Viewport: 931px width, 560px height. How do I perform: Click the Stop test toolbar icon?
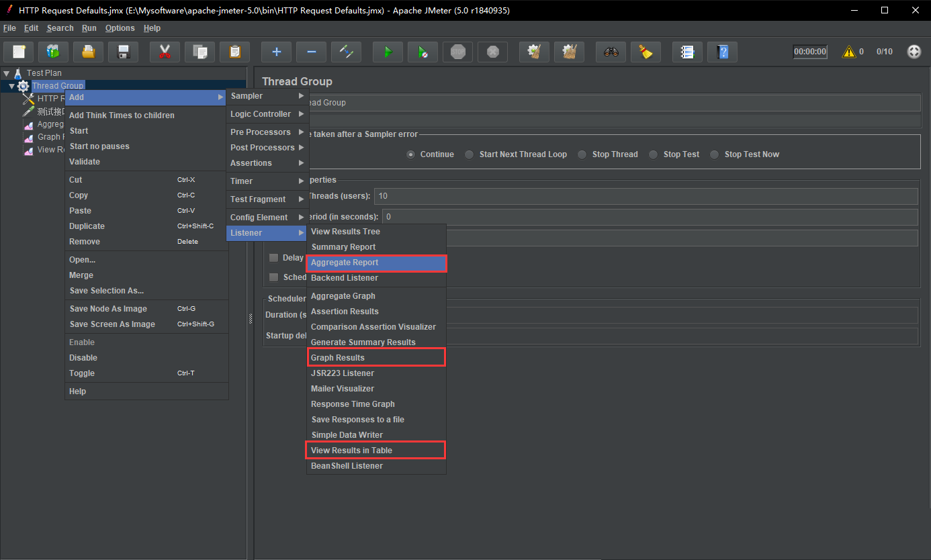457,52
